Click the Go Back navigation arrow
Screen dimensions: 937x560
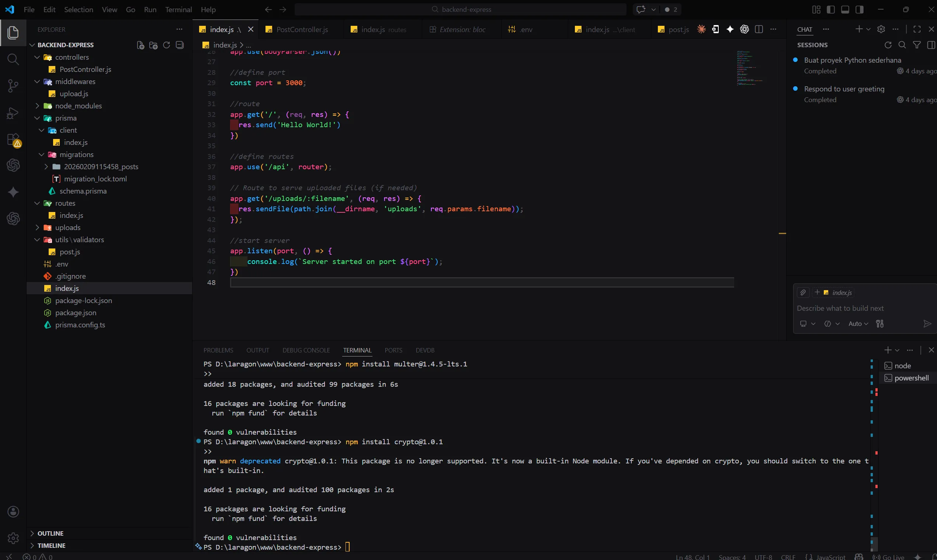268,10
